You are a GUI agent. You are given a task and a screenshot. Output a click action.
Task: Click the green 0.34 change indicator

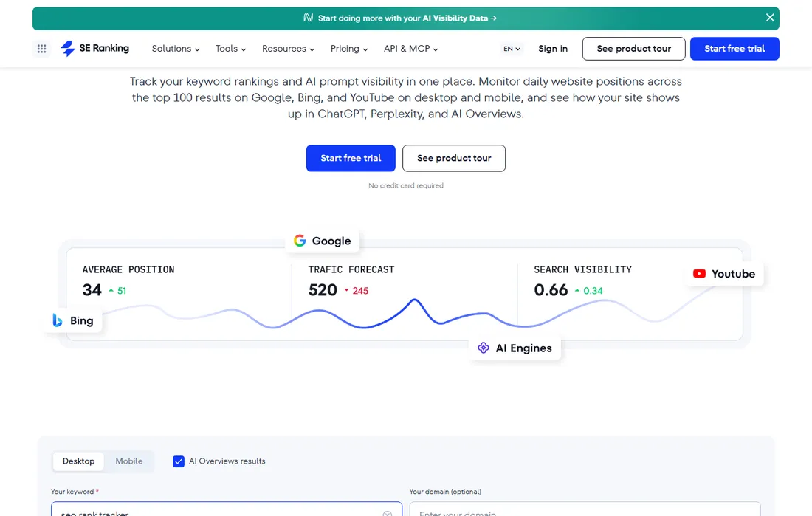[x=589, y=291]
